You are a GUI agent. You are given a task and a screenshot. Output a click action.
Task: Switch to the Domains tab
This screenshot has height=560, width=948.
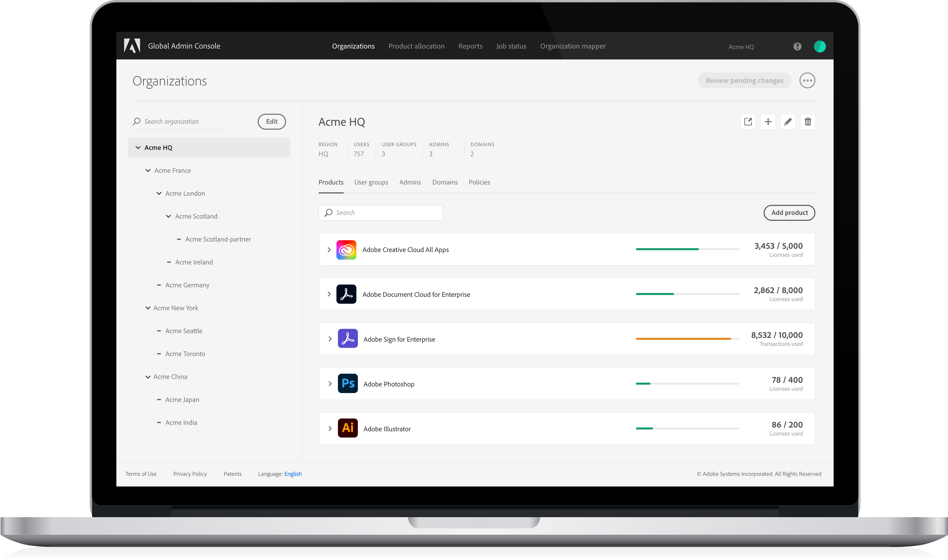tap(445, 182)
